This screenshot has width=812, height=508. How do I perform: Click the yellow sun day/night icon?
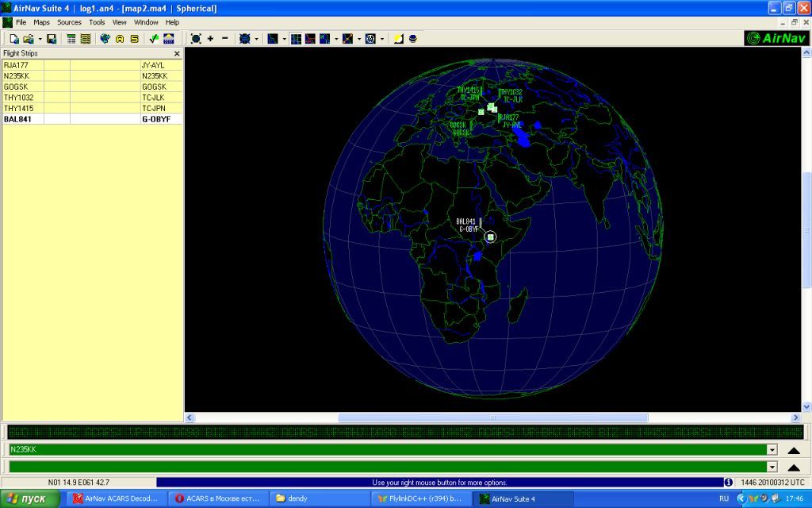coord(398,39)
